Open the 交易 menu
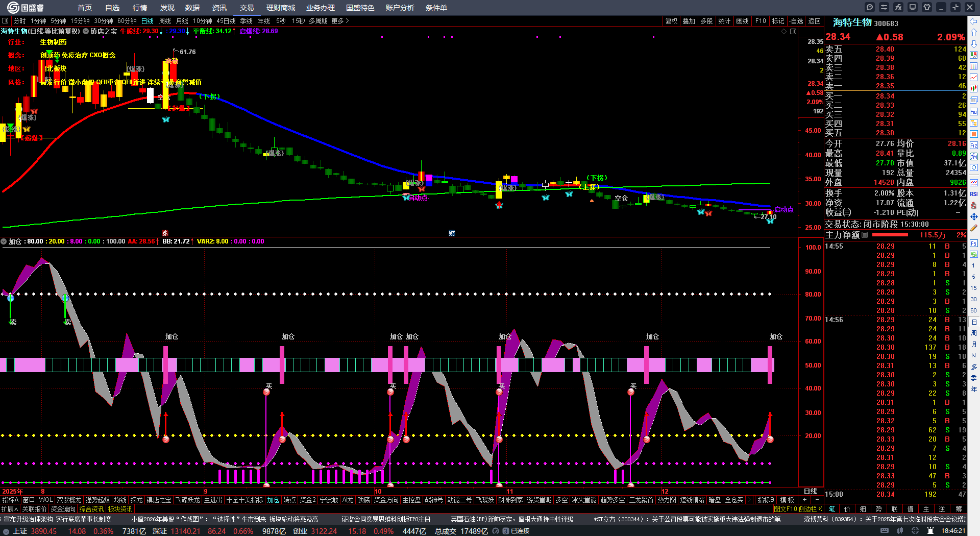980x536 pixels. 247,8
